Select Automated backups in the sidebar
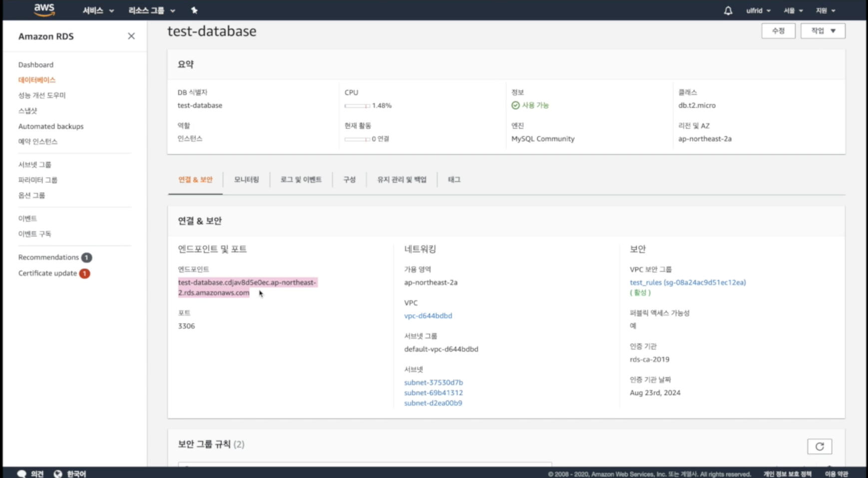Screen dimensions: 868x478 [51, 126]
